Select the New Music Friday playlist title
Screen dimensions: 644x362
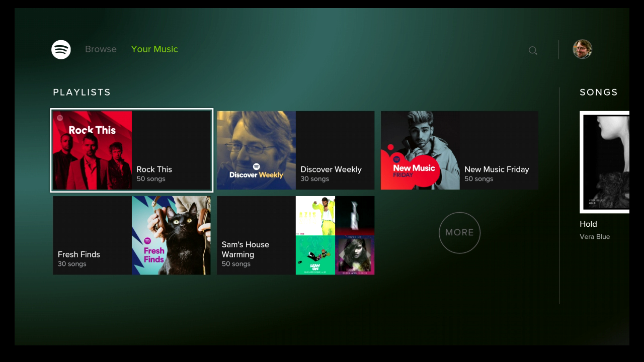[497, 169]
